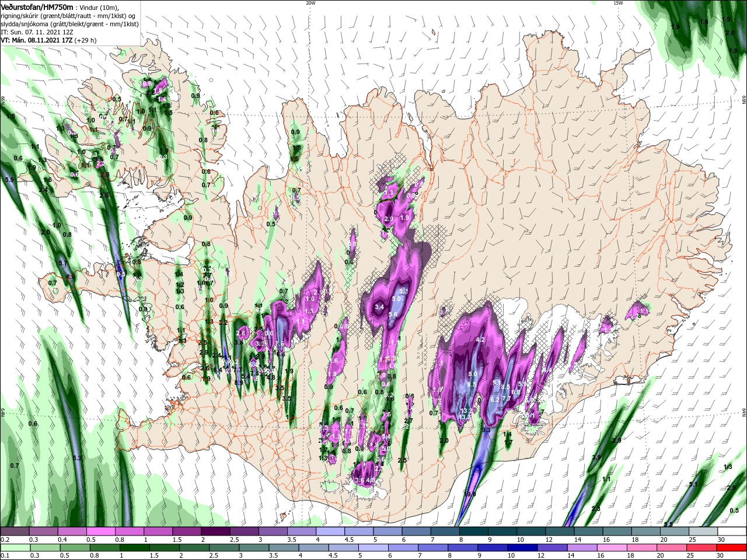This screenshot has width=747, height=560.
Task: Click the "3.4" snowfall value in central Iceland
Action: pos(379,307)
